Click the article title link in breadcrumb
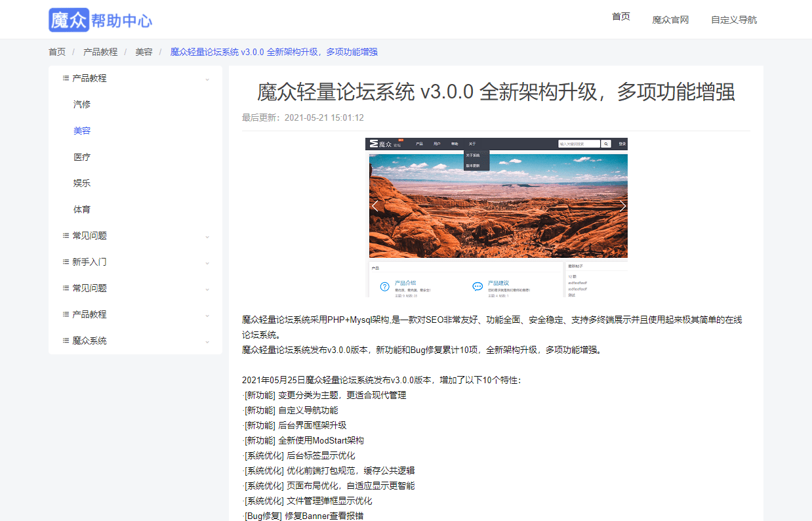The height and width of the screenshot is (521, 812). pos(274,52)
